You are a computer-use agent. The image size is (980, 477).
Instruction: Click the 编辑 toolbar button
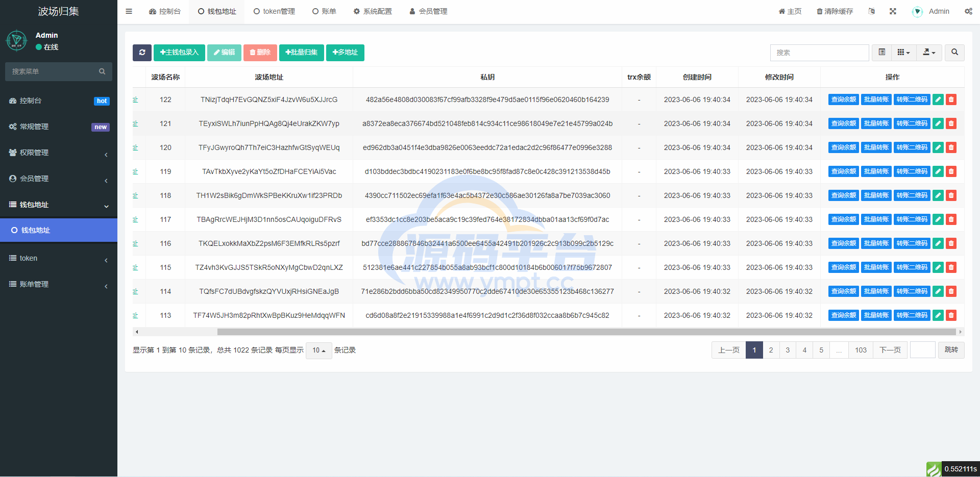pyautogui.click(x=224, y=53)
